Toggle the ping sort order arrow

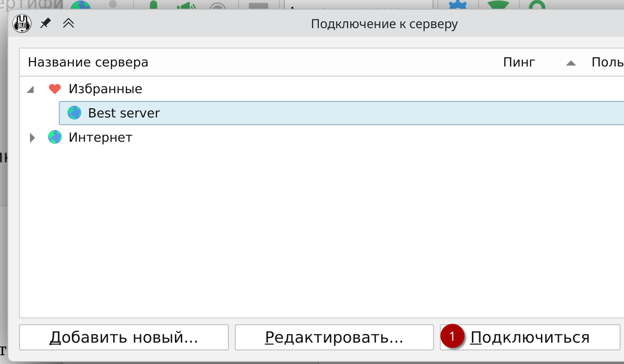(x=571, y=62)
